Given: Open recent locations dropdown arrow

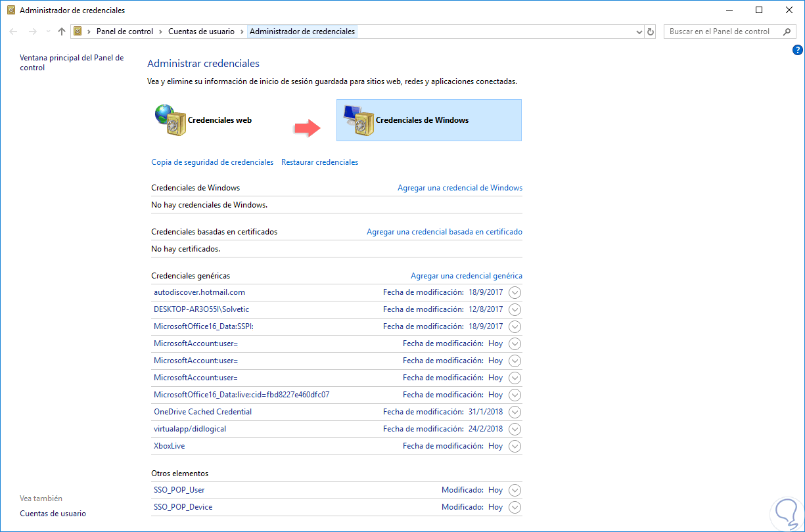Looking at the screenshot, I should coord(47,32).
